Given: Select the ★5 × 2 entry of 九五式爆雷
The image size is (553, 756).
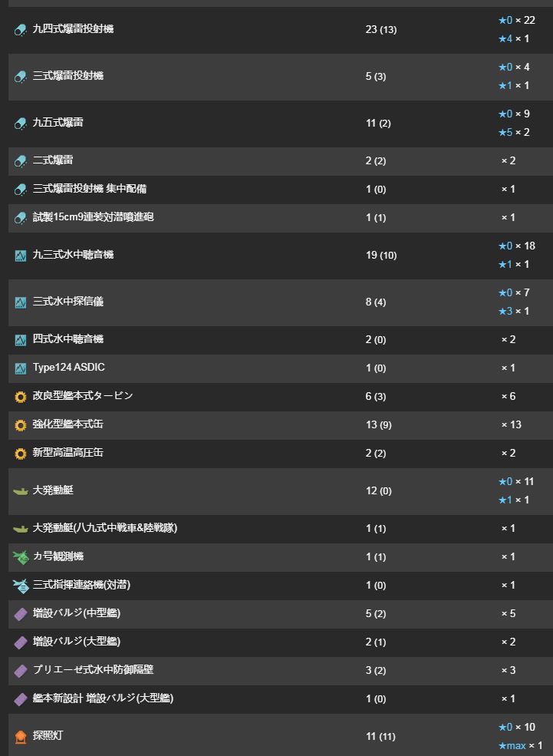Looking at the screenshot, I should [x=514, y=132].
